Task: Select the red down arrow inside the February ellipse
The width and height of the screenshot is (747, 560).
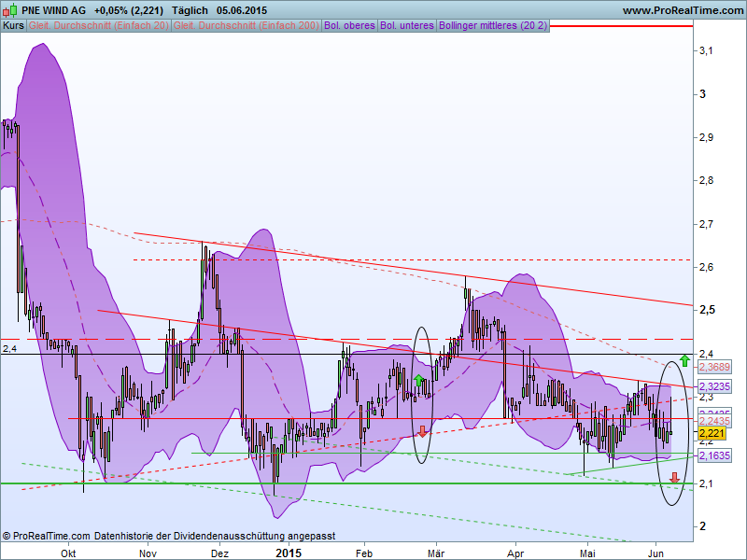Action: pyautogui.click(x=423, y=432)
